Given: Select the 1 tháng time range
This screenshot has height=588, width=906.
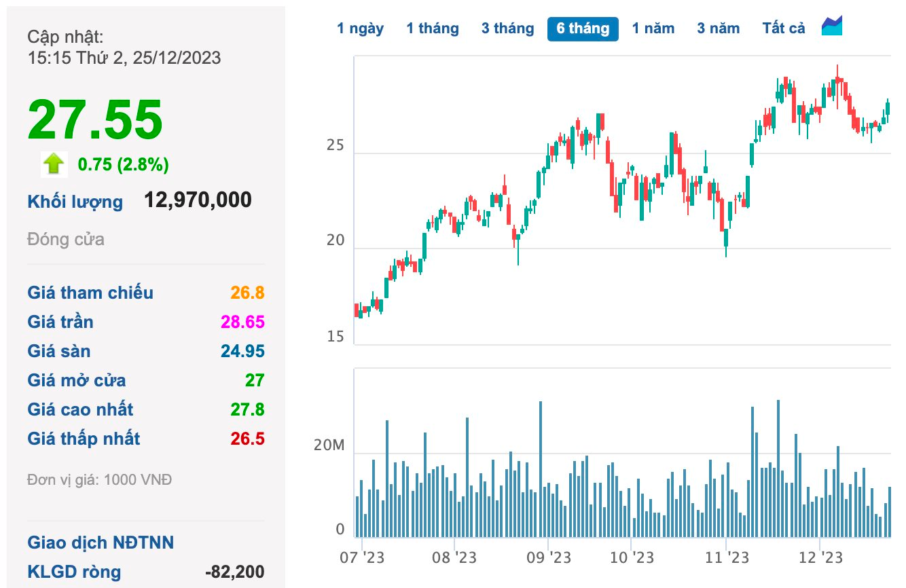Looking at the screenshot, I should point(433,29).
